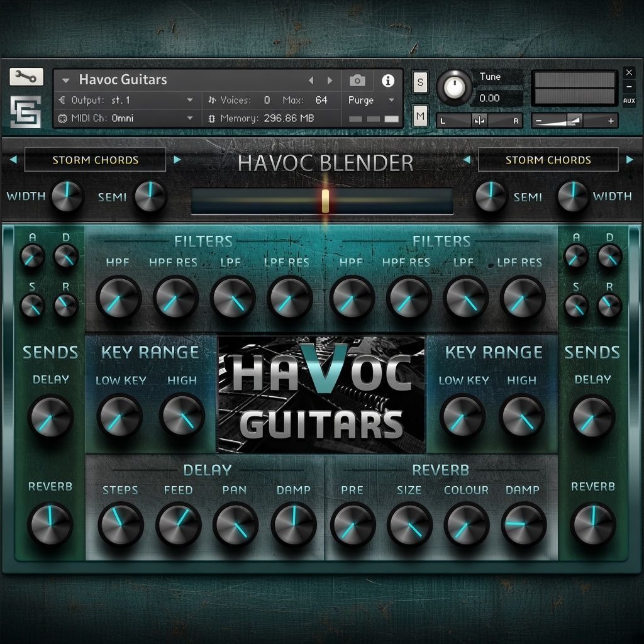
Task: Click the camera snapshot icon
Action: coord(357,80)
